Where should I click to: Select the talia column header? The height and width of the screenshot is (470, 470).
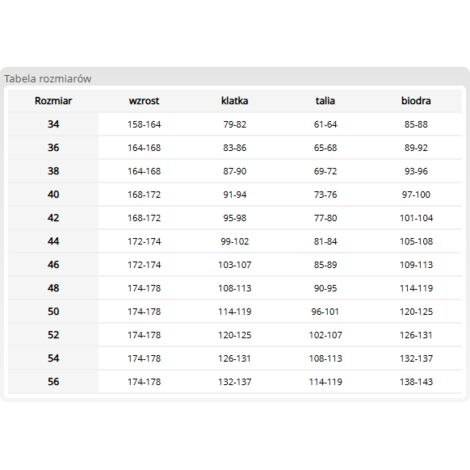pos(325,101)
